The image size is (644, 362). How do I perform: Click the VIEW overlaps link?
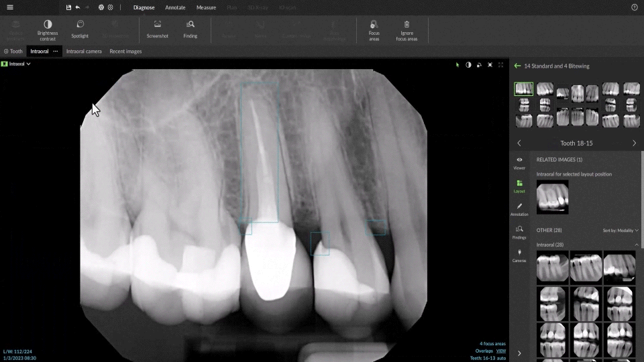coord(501,351)
